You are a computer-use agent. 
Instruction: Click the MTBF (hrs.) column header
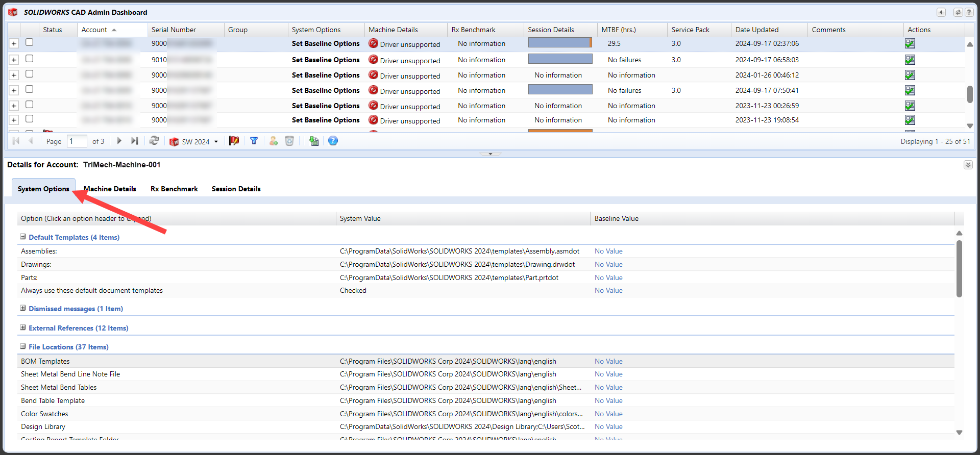pyautogui.click(x=632, y=30)
